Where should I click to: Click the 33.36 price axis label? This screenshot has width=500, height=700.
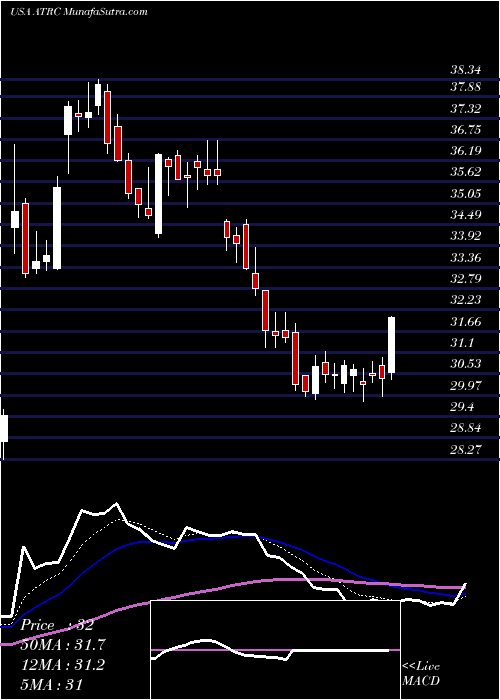[466, 258]
